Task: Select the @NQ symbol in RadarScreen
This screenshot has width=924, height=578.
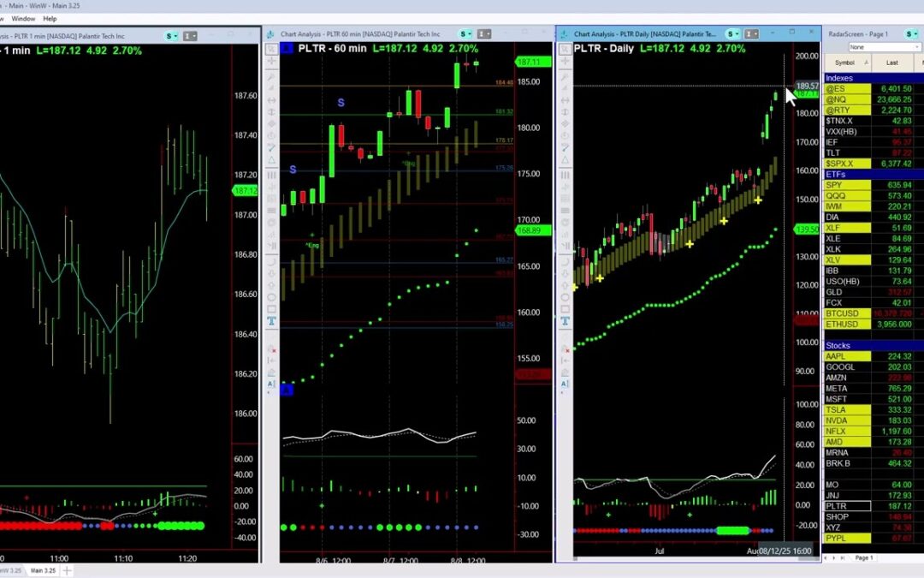Action: tap(847, 99)
